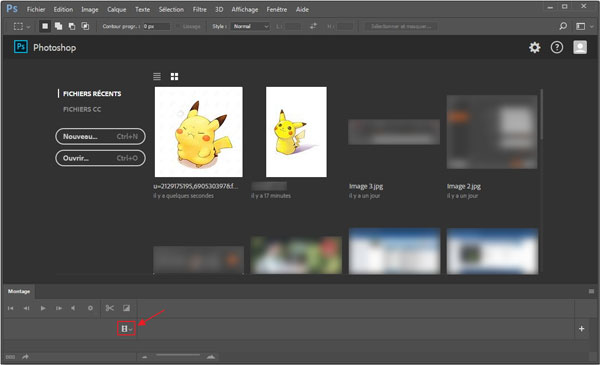Select the Add to selection icon
600x365 pixels.
tap(58, 26)
